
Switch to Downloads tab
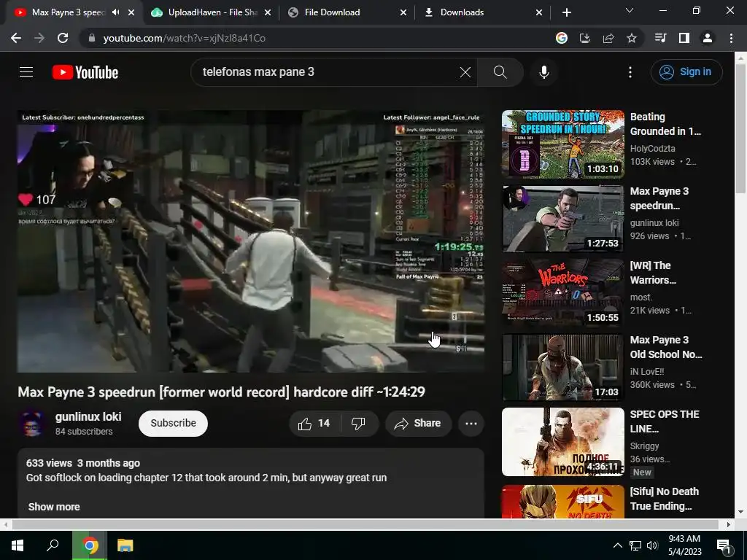point(481,12)
